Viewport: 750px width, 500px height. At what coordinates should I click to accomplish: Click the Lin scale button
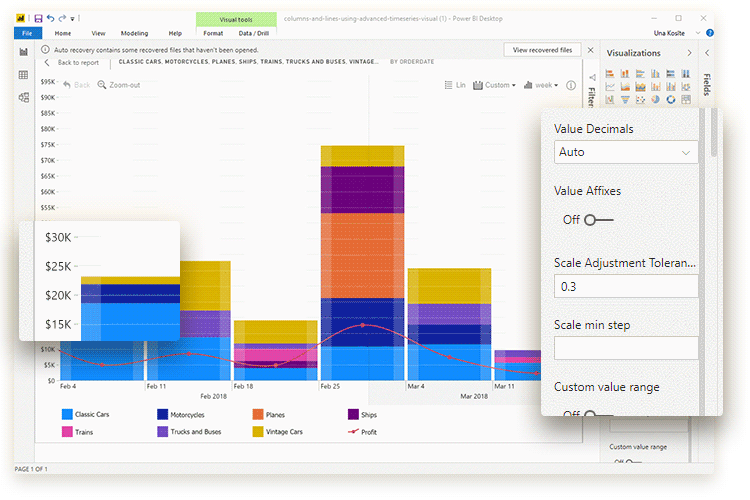pos(455,85)
